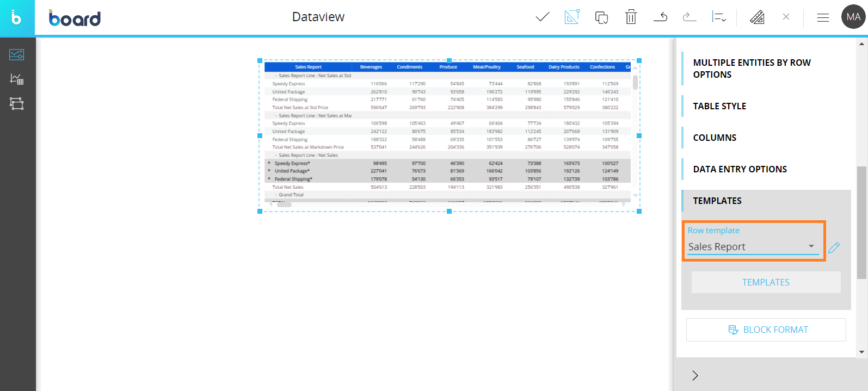This screenshot has width=868, height=391.
Task: Open the chart and table icon in sidebar
Action: coord(17,79)
